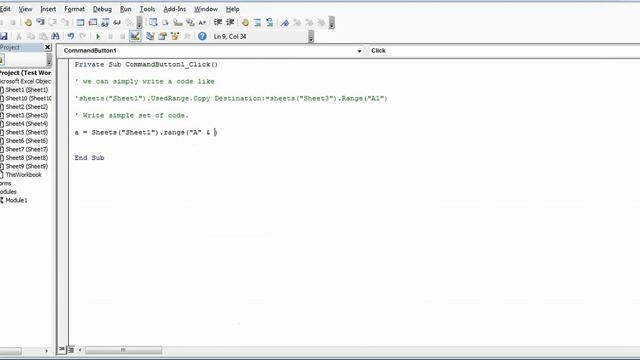The height and width of the screenshot is (360, 640).
Task: Select Sheet4 (Sheet4) in the project tree
Action: point(27,124)
